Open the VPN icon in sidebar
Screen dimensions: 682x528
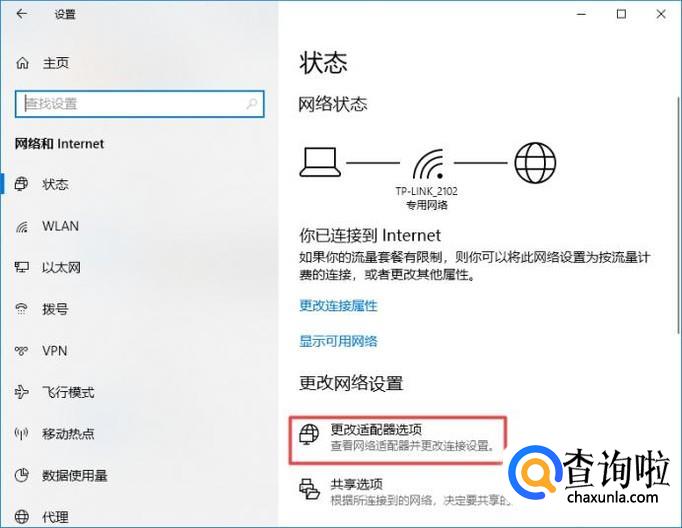[22, 351]
